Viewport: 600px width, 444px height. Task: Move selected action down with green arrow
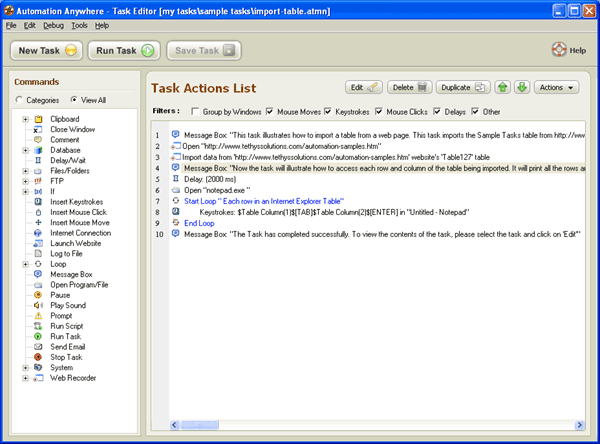point(522,87)
